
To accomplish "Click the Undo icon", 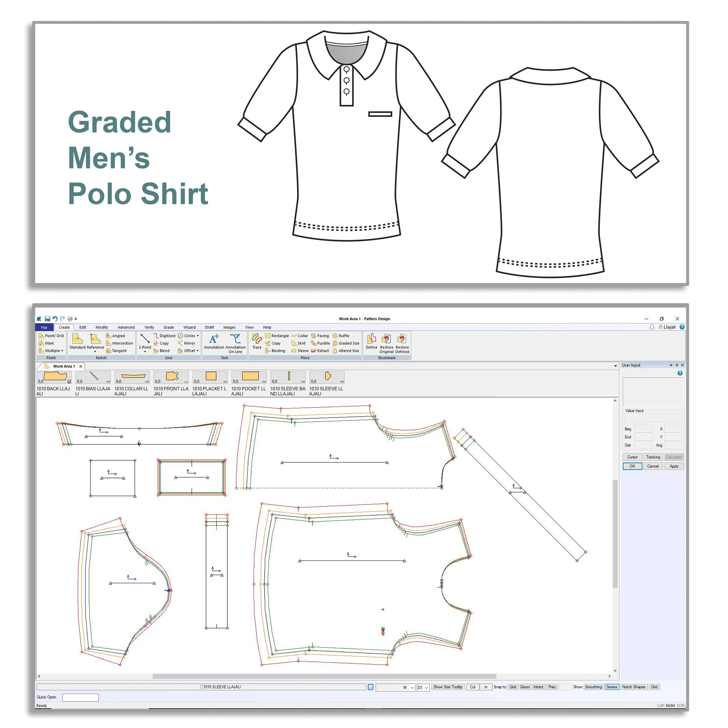I will pyautogui.click(x=55, y=319).
